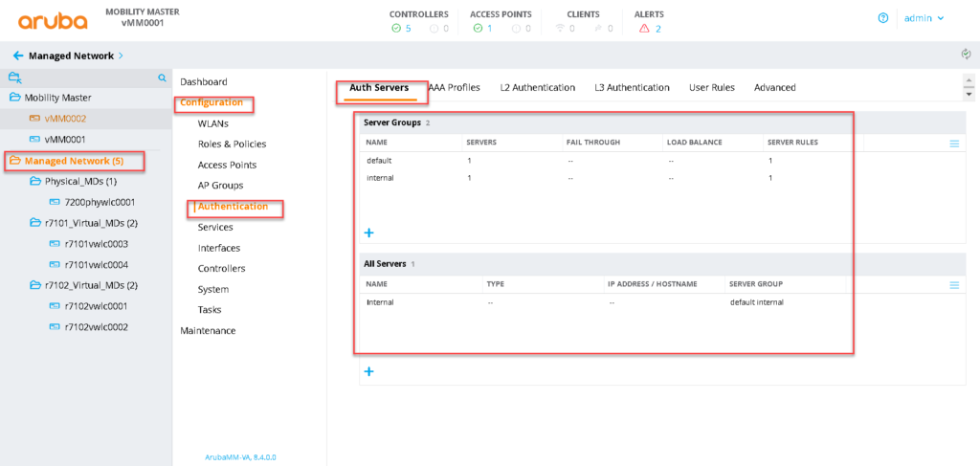Open the admin user dropdown
This screenshot has height=466, width=980.
924,18
